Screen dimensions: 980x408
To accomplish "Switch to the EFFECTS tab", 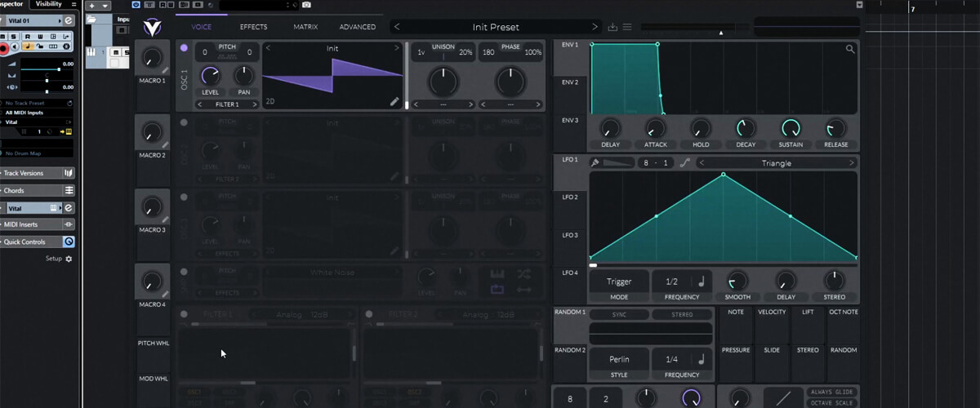I will pyautogui.click(x=253, y=27).
